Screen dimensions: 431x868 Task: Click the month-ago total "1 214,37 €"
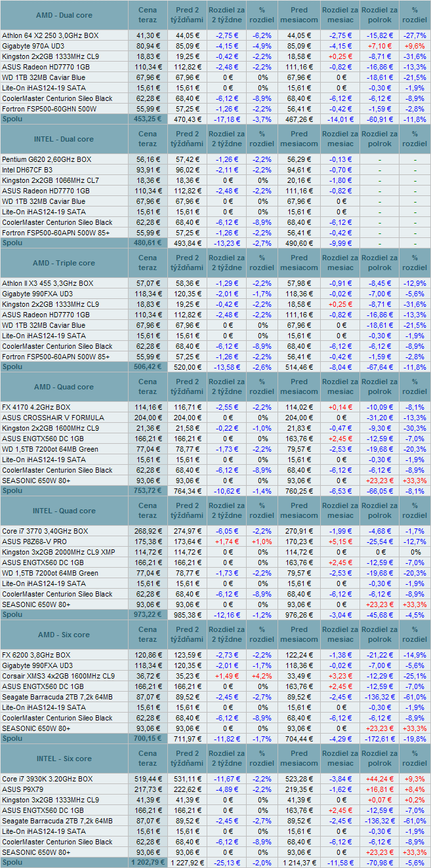coord(299,863)
